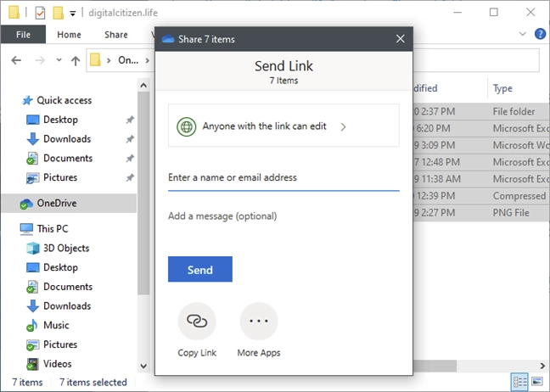Select the PNG File row
Image resolution: width=550 pixels, height=392 pixels.
pos(481,213)
